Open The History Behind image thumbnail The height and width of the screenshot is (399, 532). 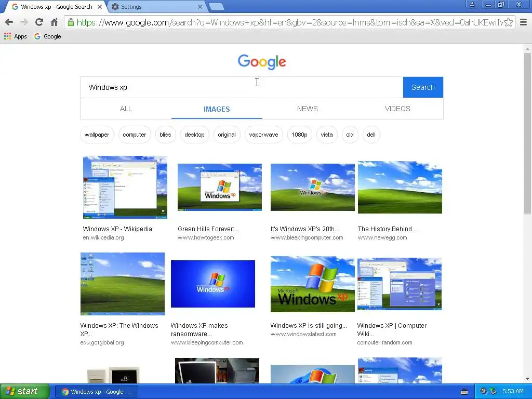coord(400,187)
